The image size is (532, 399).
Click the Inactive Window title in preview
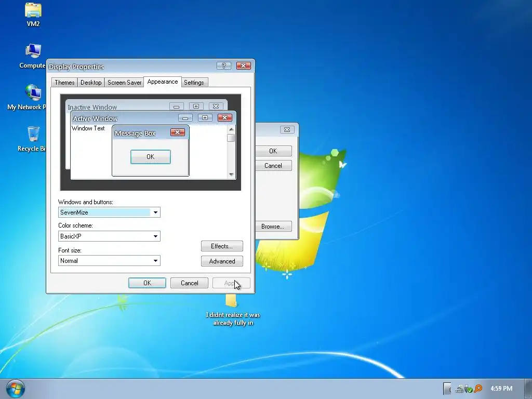[x=92, y=107]
